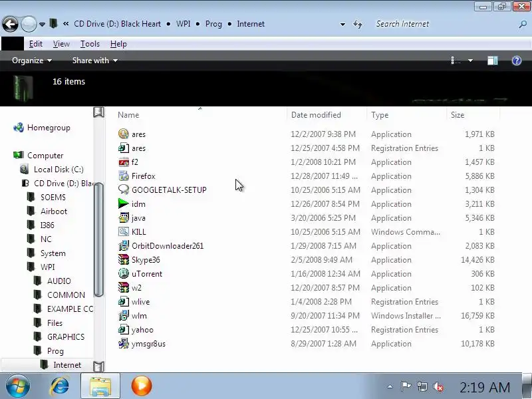Viewport: 532px width, 399px height.
Task: Select the GOOGLETALK-SETUP icon
Action: [x=124, y=190]
